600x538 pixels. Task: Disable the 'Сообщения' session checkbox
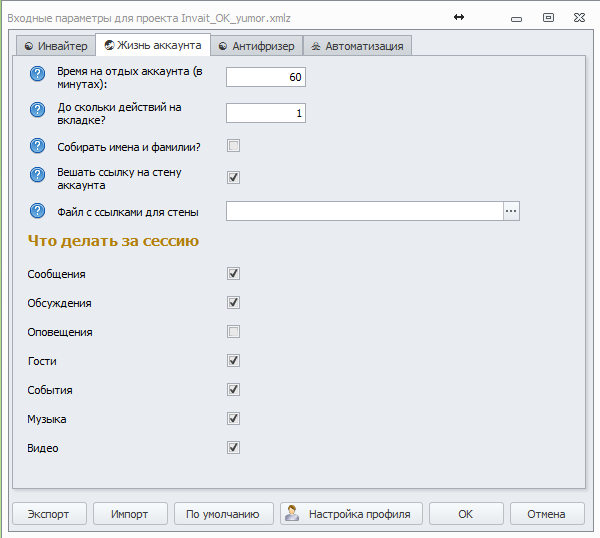coord(233,273)
